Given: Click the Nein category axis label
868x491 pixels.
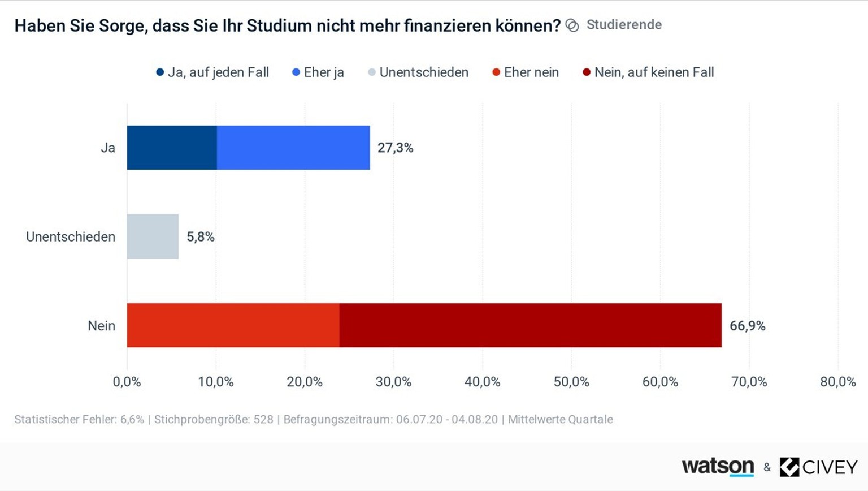Looking at the screenshot, I should pyautogui.click(x=101, y=326).
